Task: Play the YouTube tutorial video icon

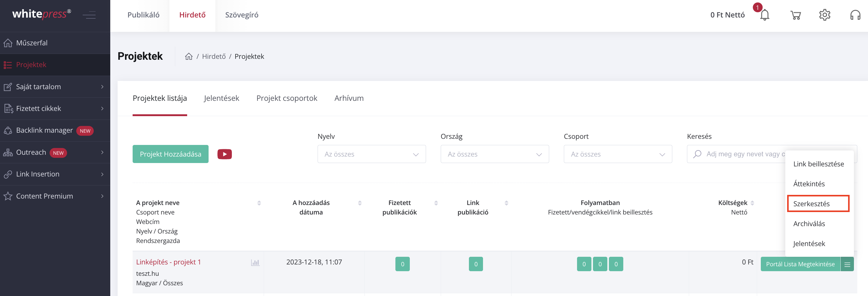Action: 225,154
